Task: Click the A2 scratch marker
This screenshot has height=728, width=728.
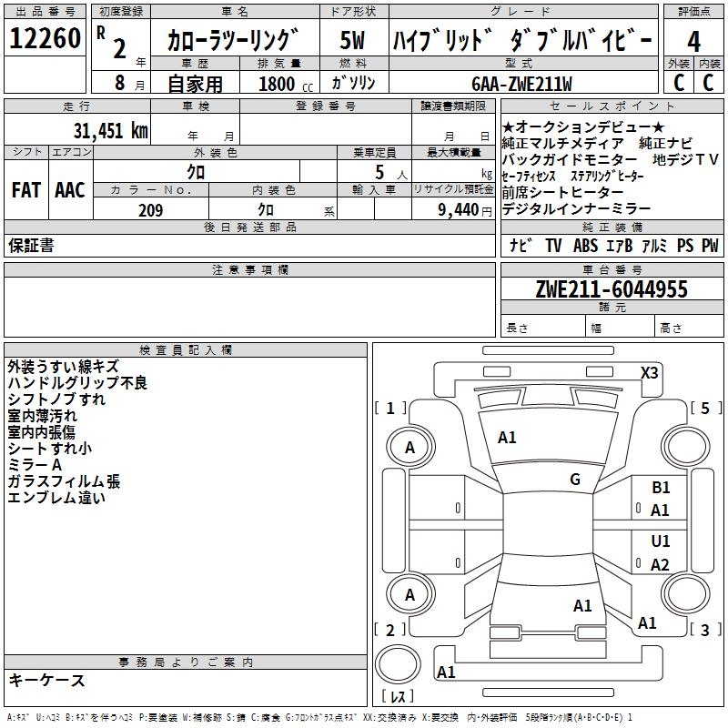Action: pyautogui.click(x=661, y=565)
